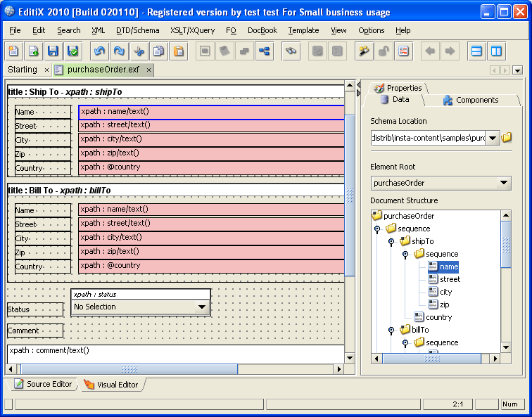Select the zip element in Document Structure
Viewport: 532px width, 417px height.
(438, 304)
